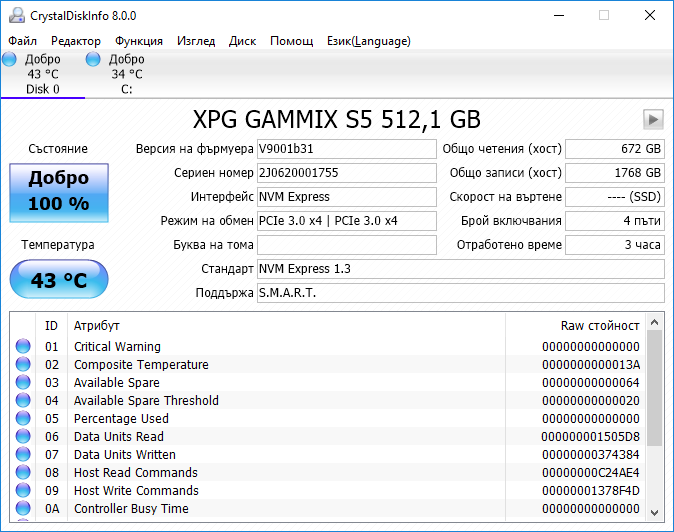Open the Файл menu
Image resolution: width=674 pixels, height=532 pixels.
pos(23,41)
